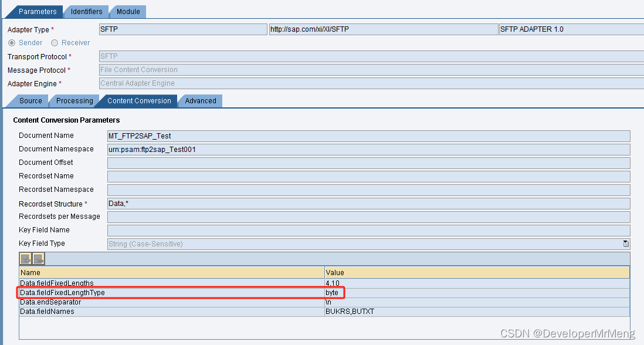Viewport: 644px width, 345px height.
Task: Select the Sender radio button
Action: (12, 42)
